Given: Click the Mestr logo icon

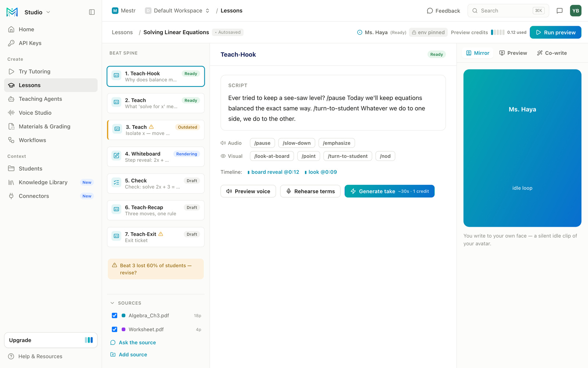Looking at the screenshot, I should tap(12, 12).
